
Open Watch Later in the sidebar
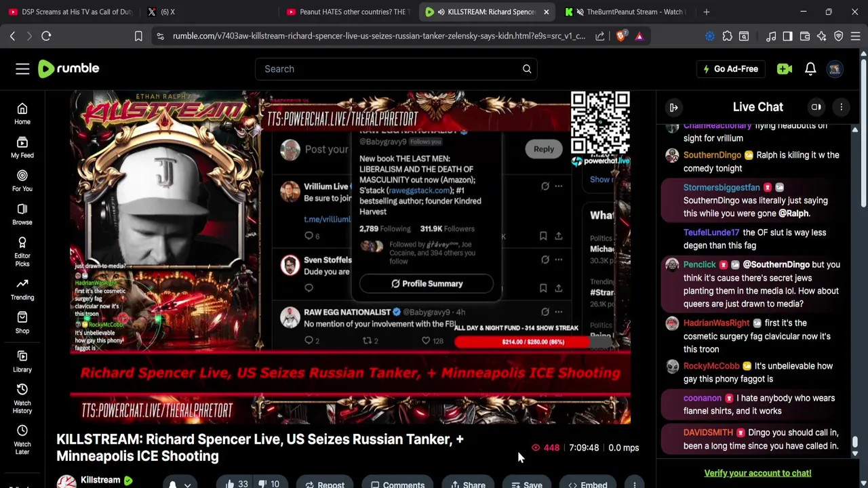tap(22, 440)
